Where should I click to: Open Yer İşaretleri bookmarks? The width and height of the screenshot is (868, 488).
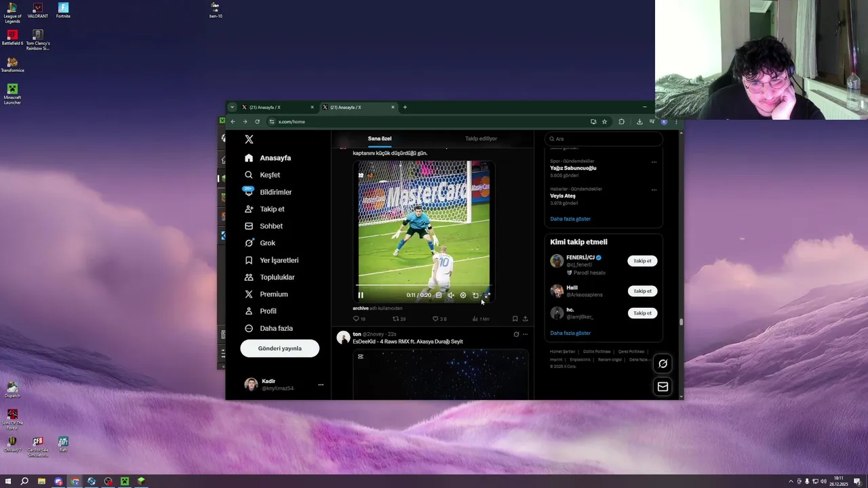click(271, 260)
